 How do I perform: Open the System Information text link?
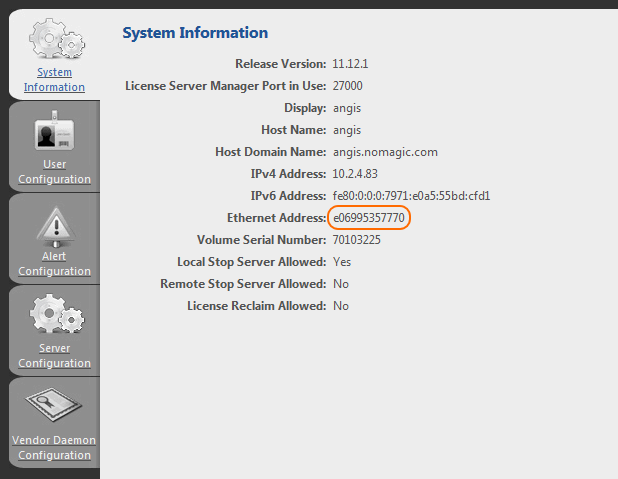click(x=54, y=80)
